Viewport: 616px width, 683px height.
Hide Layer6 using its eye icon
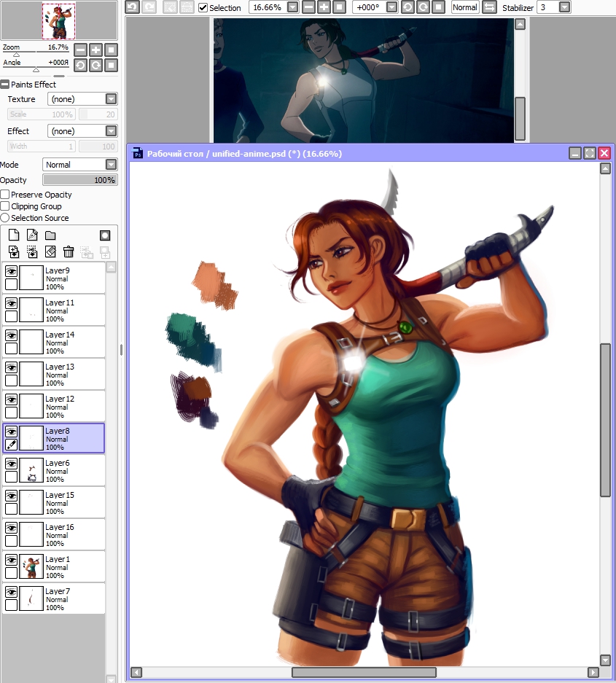pyautogui.click(x=12, y=464)
